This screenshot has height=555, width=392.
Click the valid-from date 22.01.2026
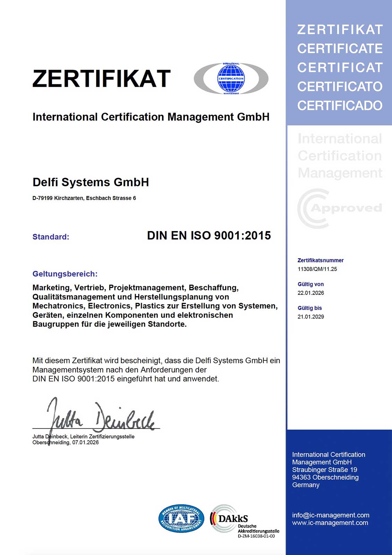(x=310, y=293)
